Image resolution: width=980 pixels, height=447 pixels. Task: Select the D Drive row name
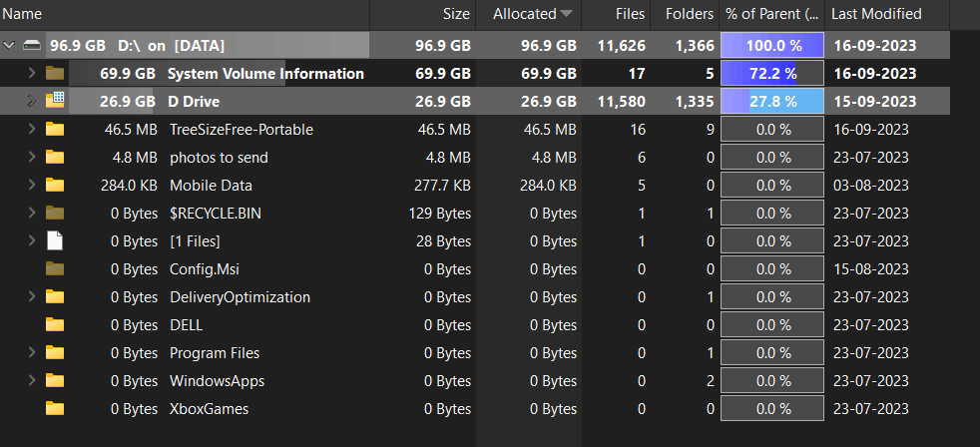tap(194, 102)
